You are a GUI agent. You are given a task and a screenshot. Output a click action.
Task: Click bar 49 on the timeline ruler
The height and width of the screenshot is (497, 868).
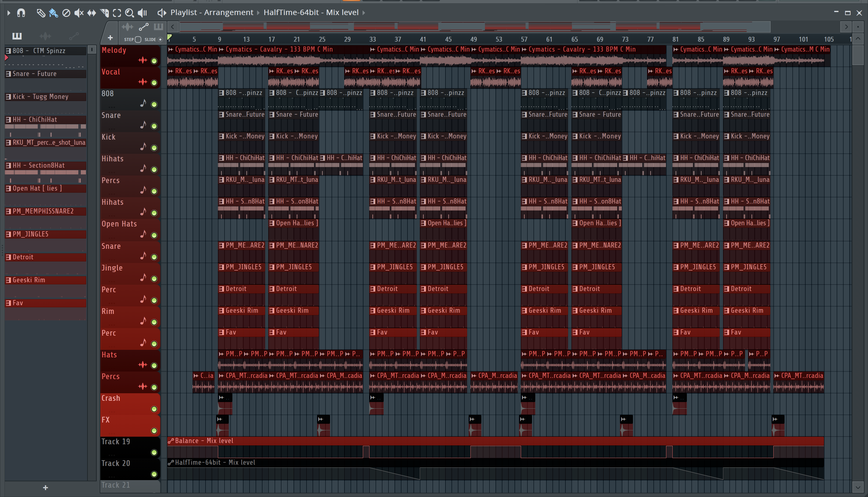[473, 39]
